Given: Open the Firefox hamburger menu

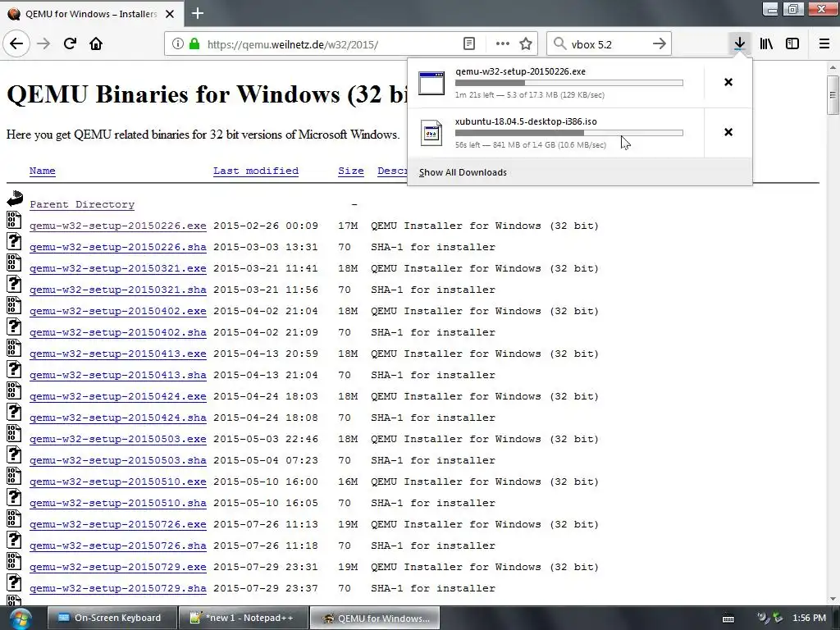Looking at the screenshot, I should click(x=824, y=44).
